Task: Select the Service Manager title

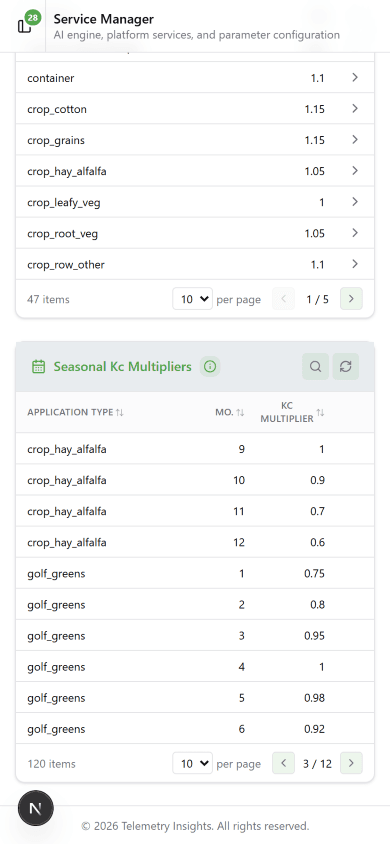Action: 103,19
